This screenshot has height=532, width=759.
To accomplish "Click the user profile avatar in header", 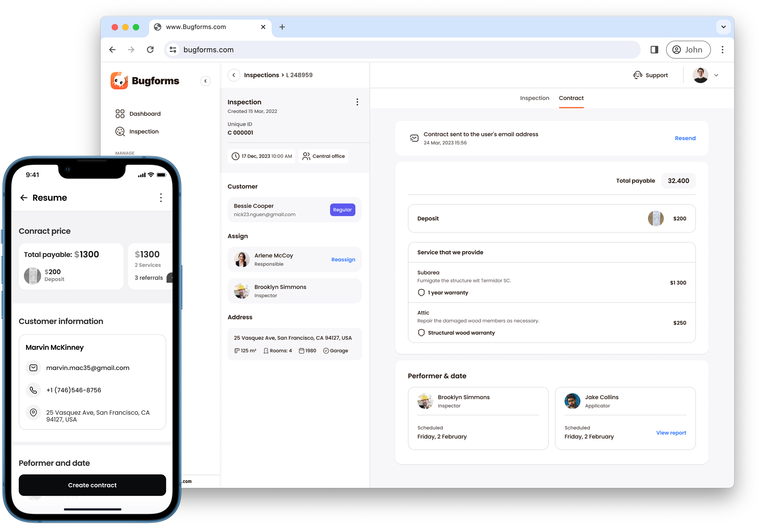I will [x=700, y=75].
